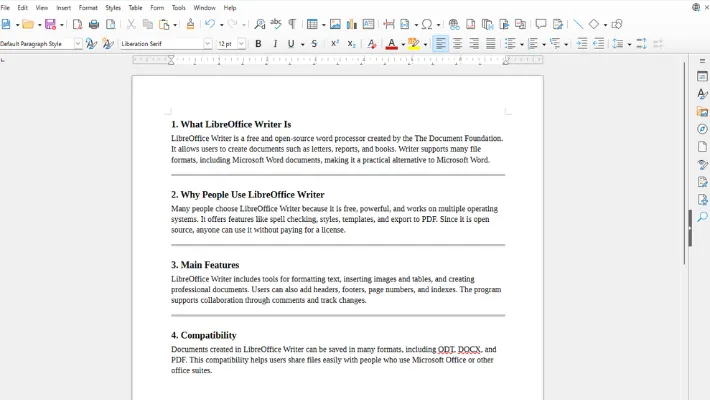Open the Insert menu
This screenshot has height=400, width=710.
63,8
